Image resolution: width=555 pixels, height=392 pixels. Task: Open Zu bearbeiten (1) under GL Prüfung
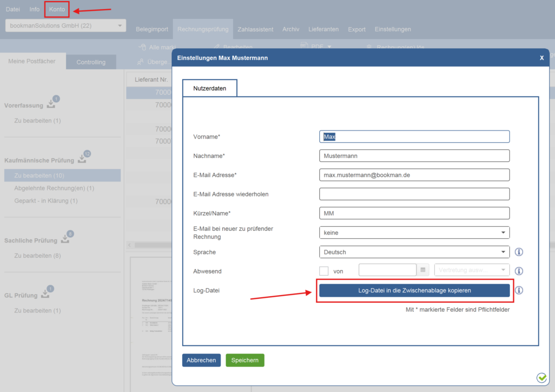click(37, 310)
